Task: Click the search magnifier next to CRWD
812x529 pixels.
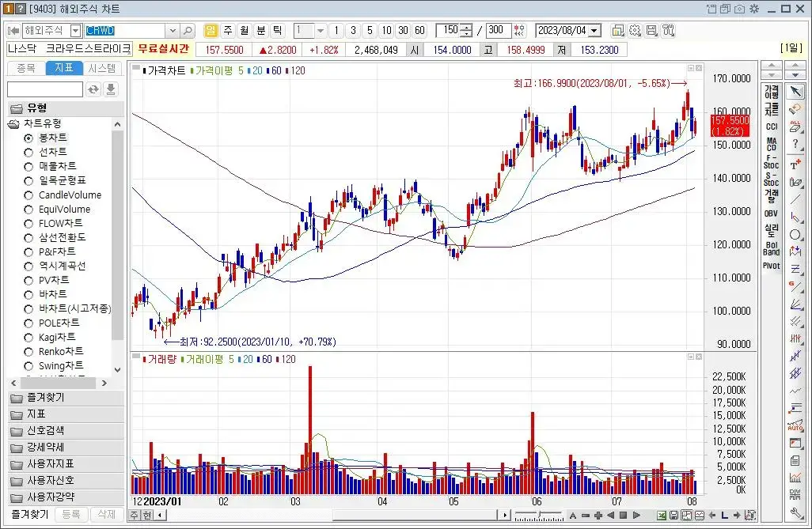Action: [188, 31]
